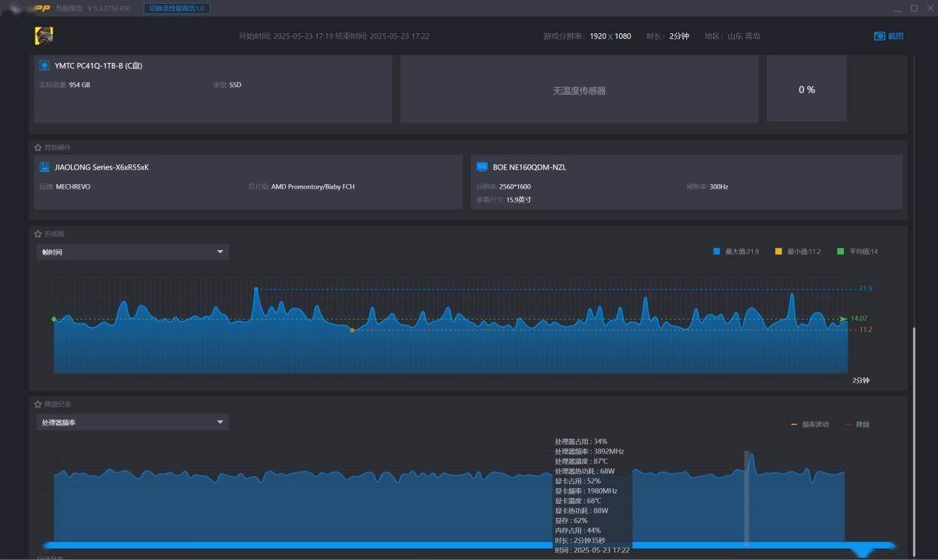Click the yellow minimum point on chart
The height and width of the screenshot is (560, 938).
352,330
